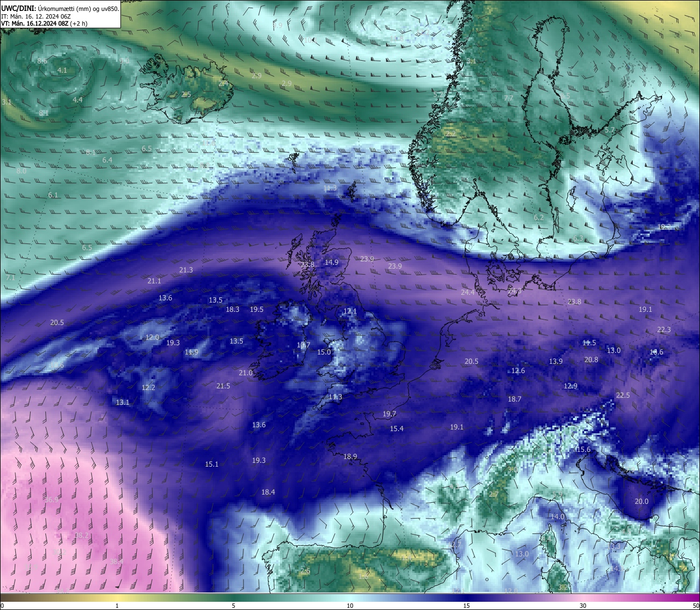Click the 13.1 value on the map
The width and height of the screenshot is (700, 610).
tap(122, 402)
